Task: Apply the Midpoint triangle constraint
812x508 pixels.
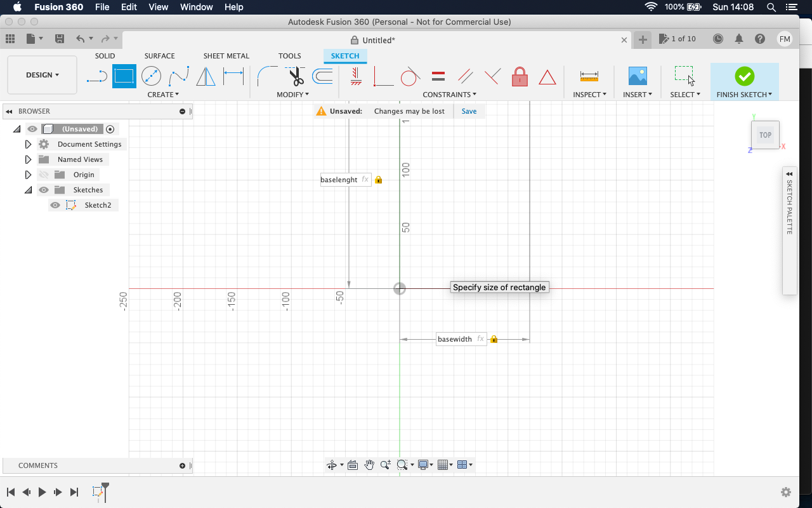Action: tap(547, 77)
